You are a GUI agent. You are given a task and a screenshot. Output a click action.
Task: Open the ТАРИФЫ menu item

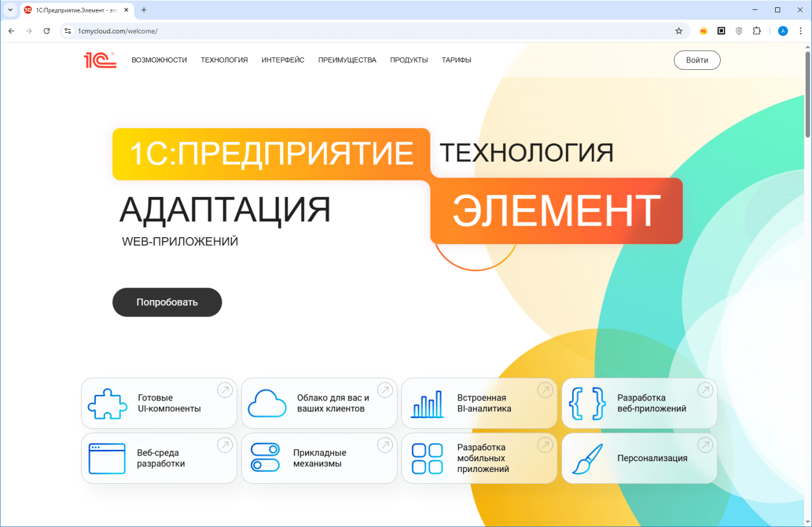coord(456,60)
